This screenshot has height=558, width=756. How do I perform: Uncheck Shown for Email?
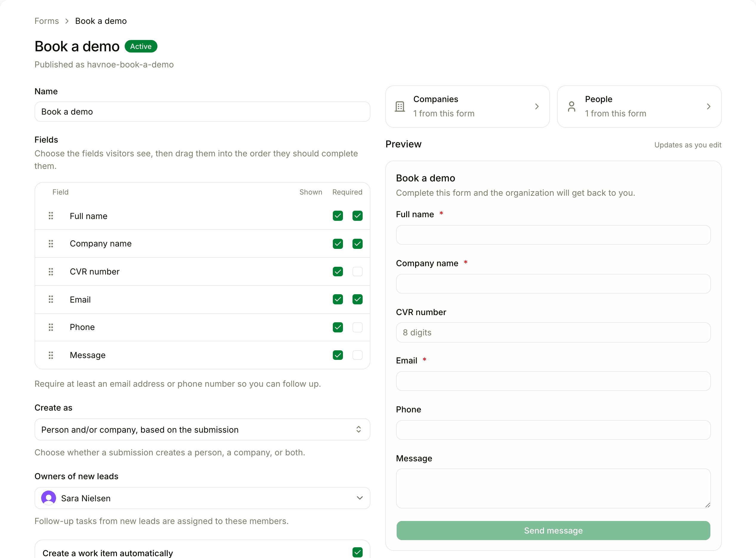[338, 299]
